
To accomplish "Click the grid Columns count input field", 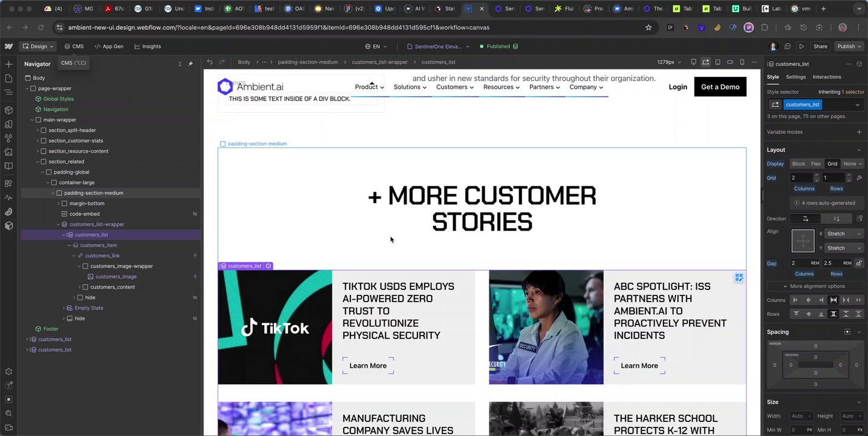I will click(801, 177).
